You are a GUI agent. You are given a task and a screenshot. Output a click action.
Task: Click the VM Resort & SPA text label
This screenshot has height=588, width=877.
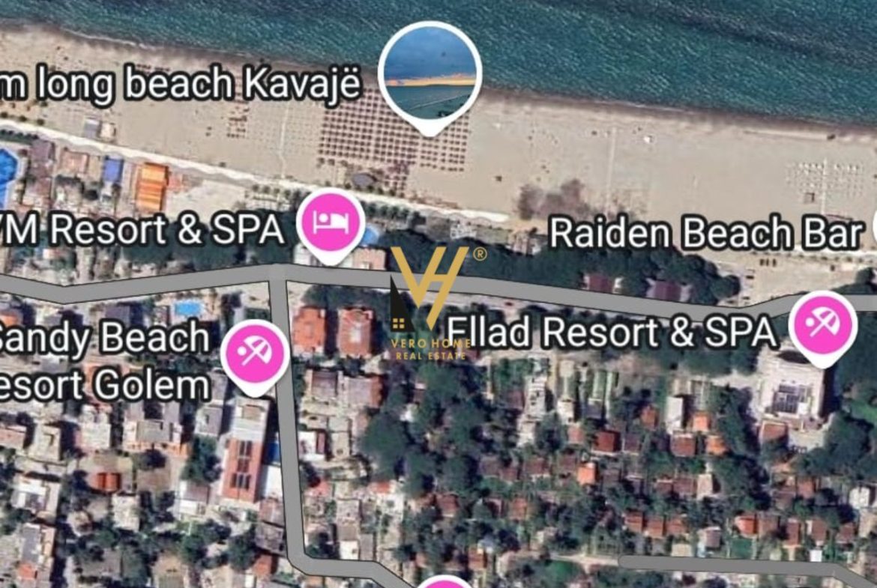[142, 229]
